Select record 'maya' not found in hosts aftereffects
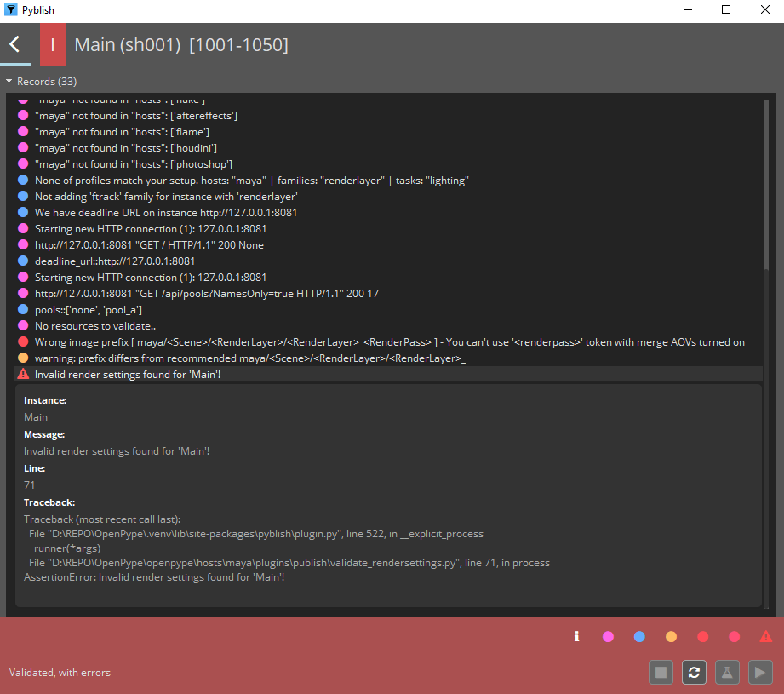Image resolution: width=784 pixels, height=694 pixels. point(388,116)
